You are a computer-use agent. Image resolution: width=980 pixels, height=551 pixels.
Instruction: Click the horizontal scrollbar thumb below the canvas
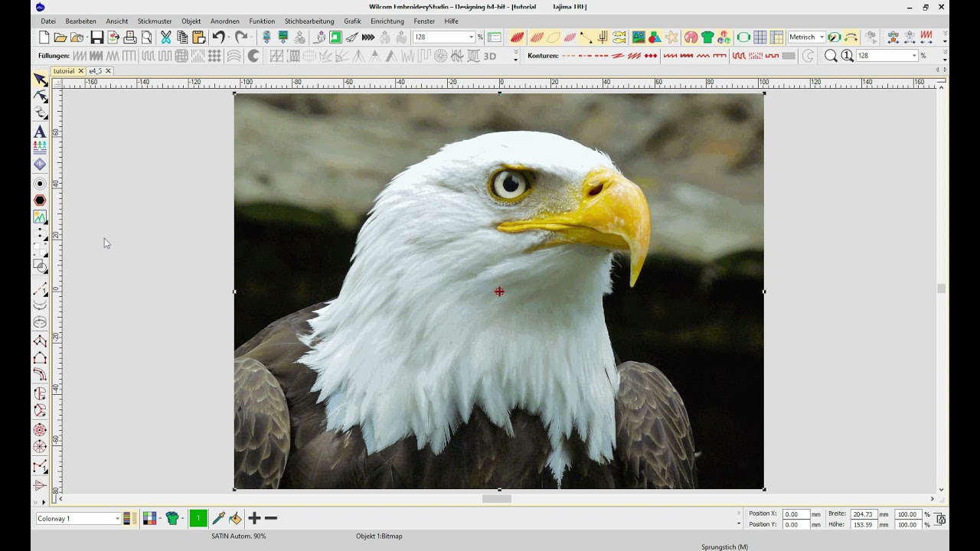[497, 499]
